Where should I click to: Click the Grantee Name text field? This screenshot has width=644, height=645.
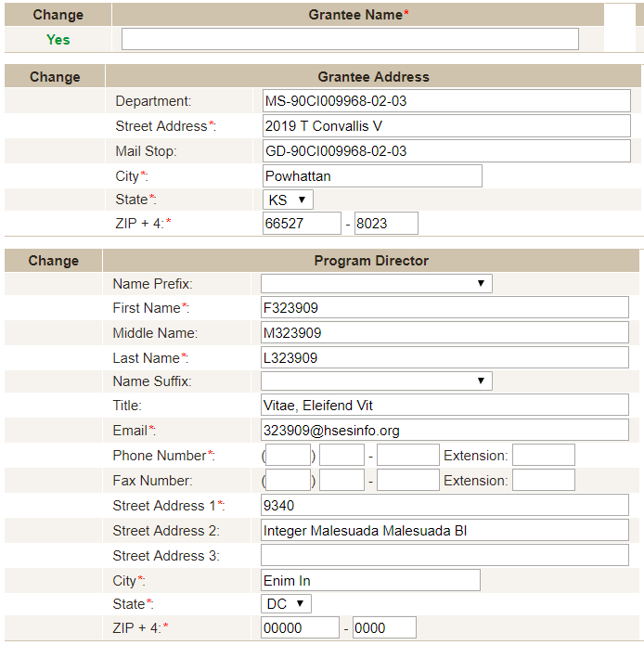[x=350, y=39]
